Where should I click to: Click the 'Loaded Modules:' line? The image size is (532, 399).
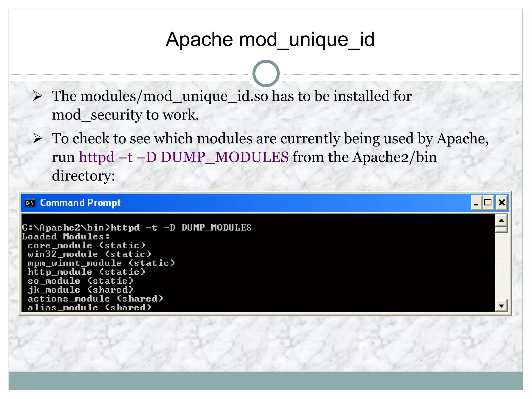coord(65,236)
